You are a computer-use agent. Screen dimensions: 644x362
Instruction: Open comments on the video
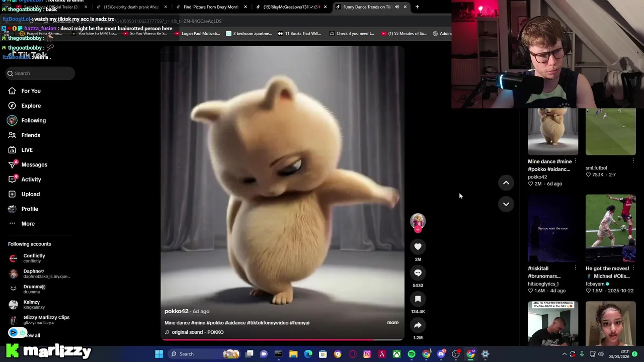[x=418, y=273]
